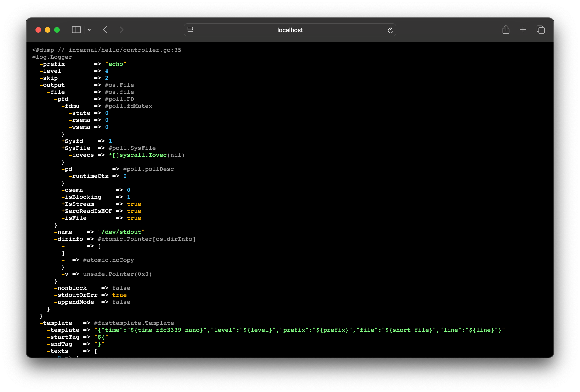Click the true value next to stdoutOrErr

120,295
